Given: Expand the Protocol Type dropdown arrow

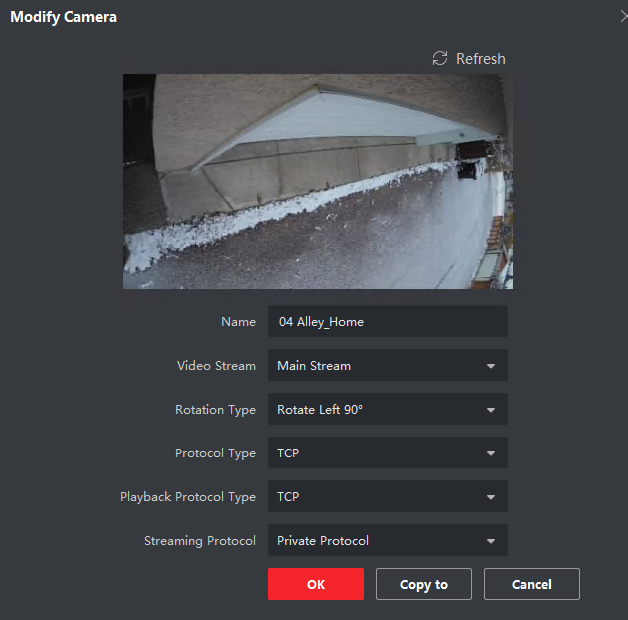Looking at the screenshot, I should click(491, 454).
